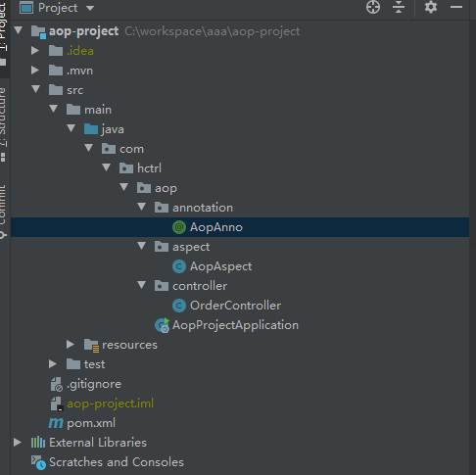This screenshot has height=475, width=476.
Task: Click the class icon beside OrderController
Action: (x=179, y=306)
